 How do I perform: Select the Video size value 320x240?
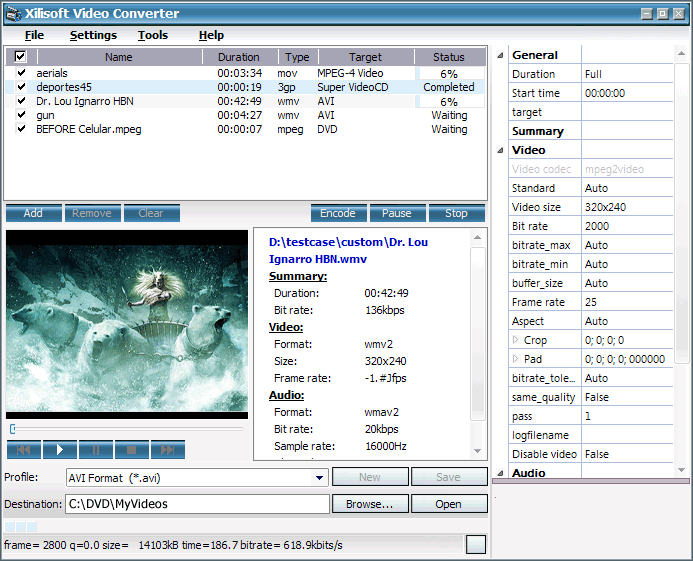pos(605,207)
